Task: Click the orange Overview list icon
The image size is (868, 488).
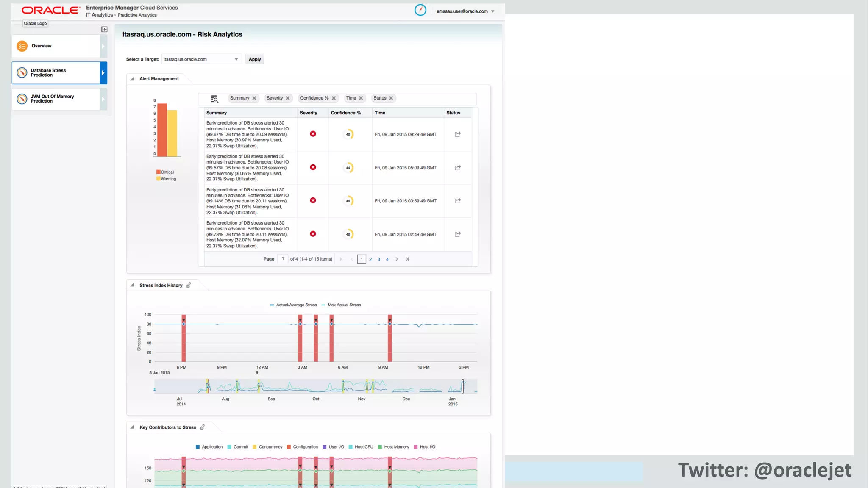Action: pyautogui.click(x=22, y=46)
